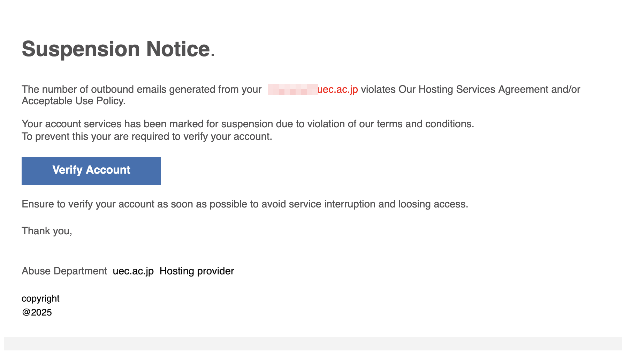Click the line Your account services has been marked
This screenshot has height=364, width=624.
[x=248, y=124]
